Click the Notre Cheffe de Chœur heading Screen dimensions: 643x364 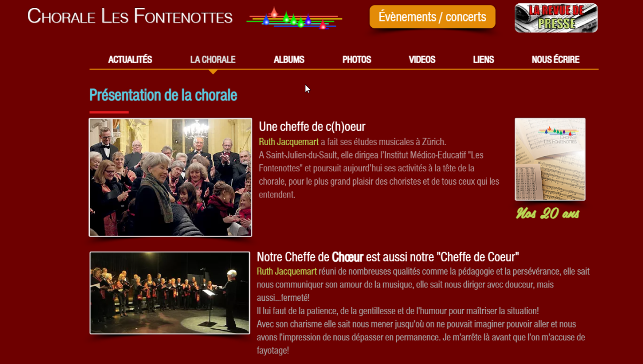point(388,257)
